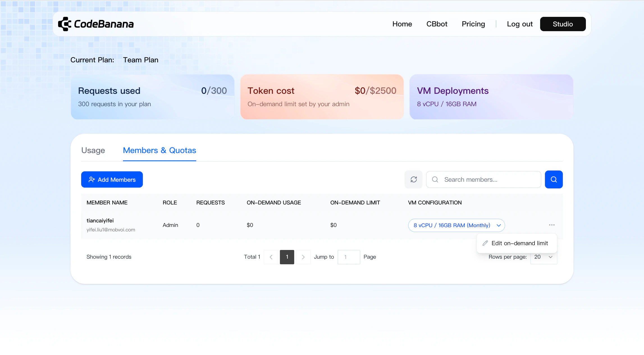Click the CodeBanana logo icon
The image size is (644, 355).
64,24
